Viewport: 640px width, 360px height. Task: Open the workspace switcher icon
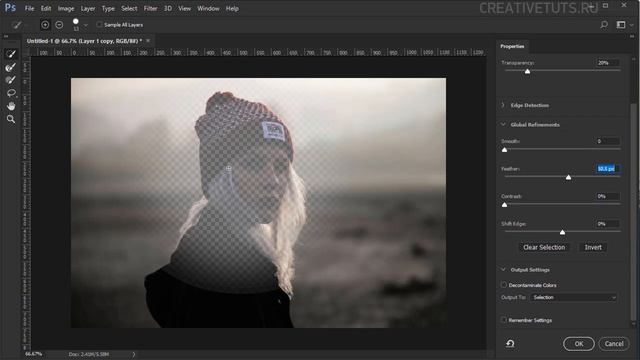(621, 25)
